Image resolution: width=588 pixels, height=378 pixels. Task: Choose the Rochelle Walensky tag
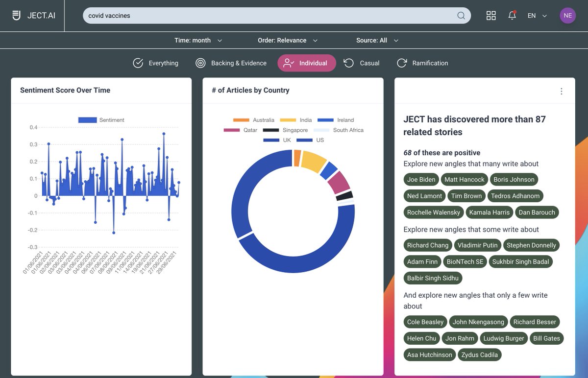coord(434,213)
